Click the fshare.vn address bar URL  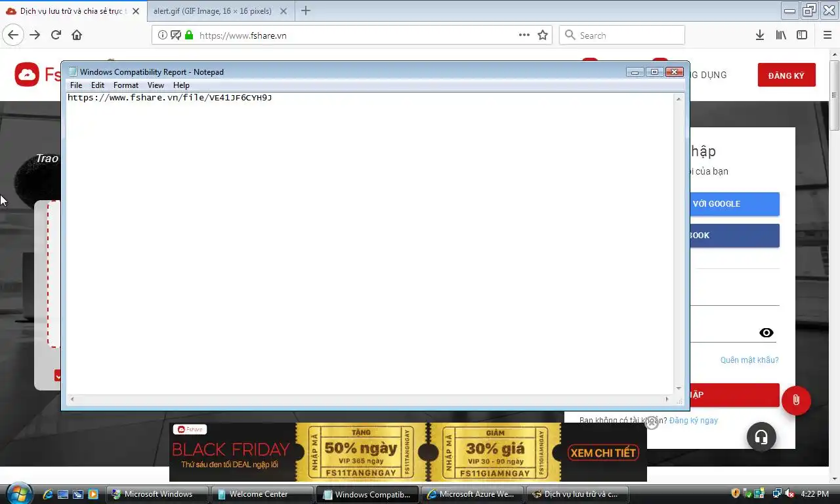[x=243, y=35]
